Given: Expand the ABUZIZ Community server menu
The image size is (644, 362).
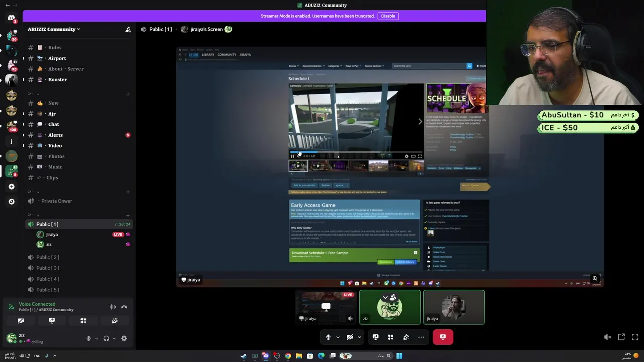Looking at the screenshot, I should point(54,29).
